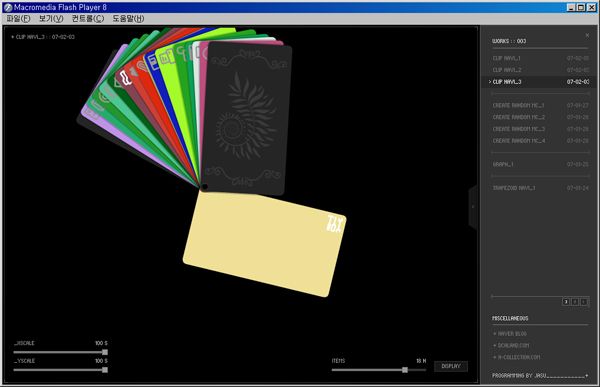Click the ITEMS slider handle
Viewport: 600px width, 387px height.
pos(405,370)
